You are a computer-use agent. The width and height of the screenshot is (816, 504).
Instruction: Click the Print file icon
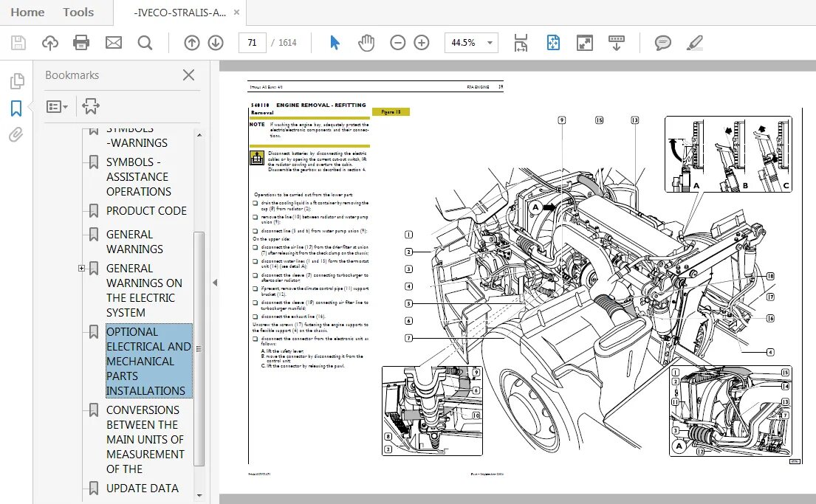[x=81, y=43]
